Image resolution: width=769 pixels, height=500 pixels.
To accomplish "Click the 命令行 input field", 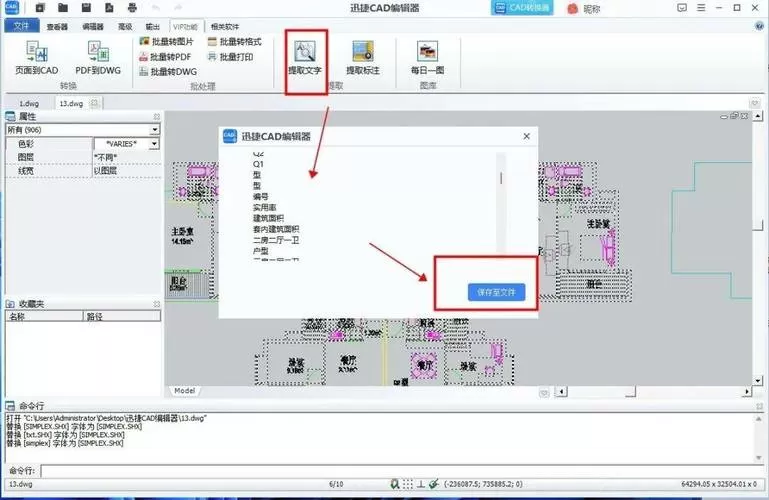I will pos(401,471).
